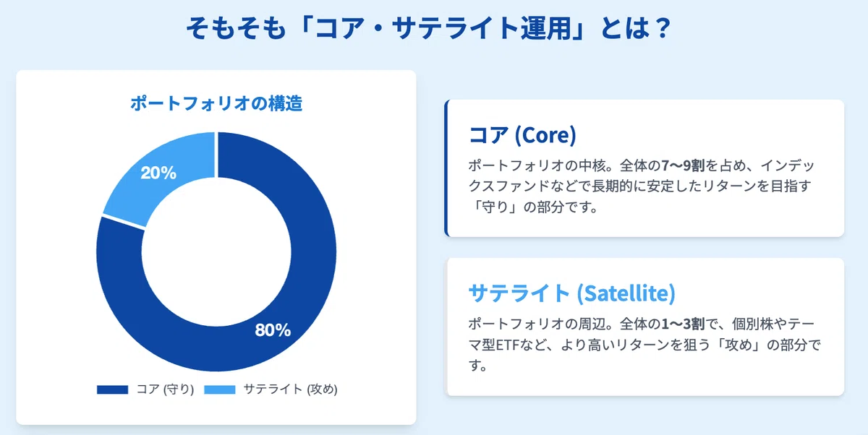
Task: Click the bold 1〜3割 text
Action: click(x=683, y=324)
